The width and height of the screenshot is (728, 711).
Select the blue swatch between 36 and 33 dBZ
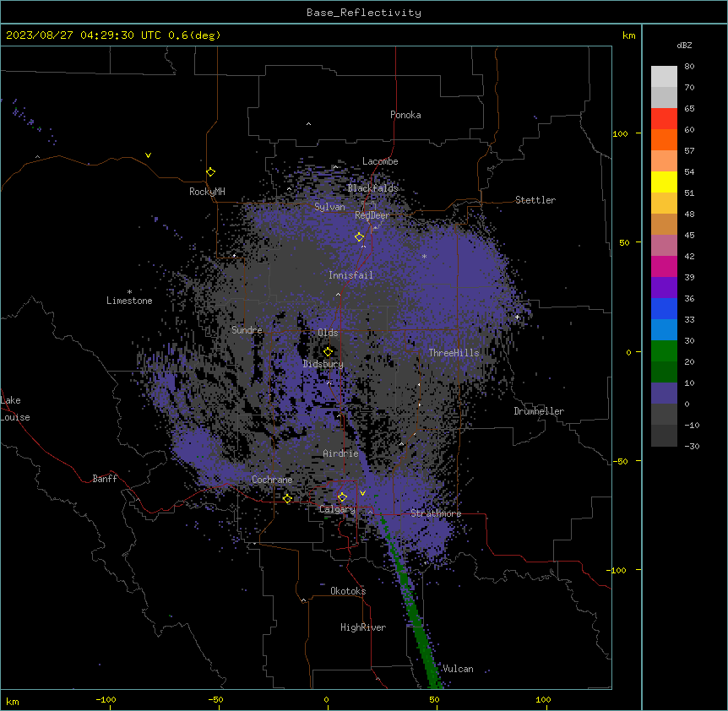tap(664, 308)
